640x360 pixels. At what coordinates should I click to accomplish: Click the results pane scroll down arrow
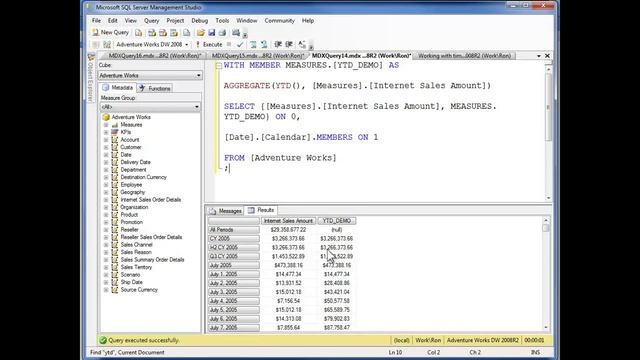point(546,328)
